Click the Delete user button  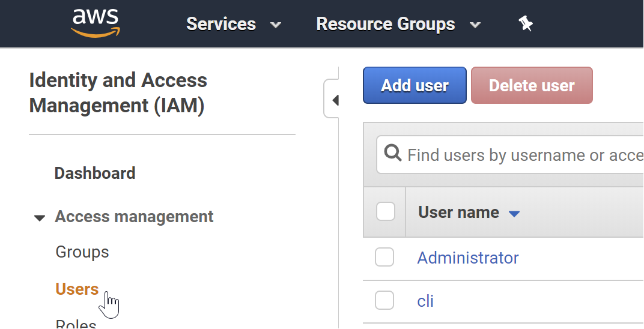pos(532,85)
